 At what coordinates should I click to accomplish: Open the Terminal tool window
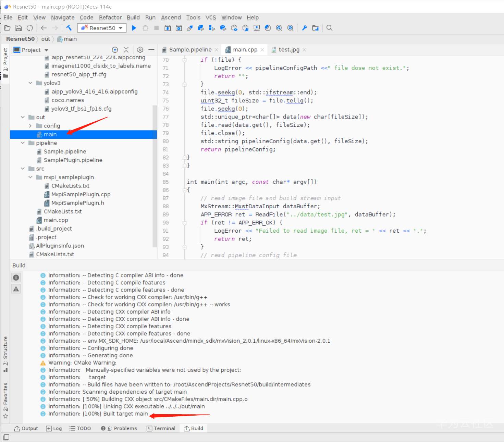pos(161,428)
